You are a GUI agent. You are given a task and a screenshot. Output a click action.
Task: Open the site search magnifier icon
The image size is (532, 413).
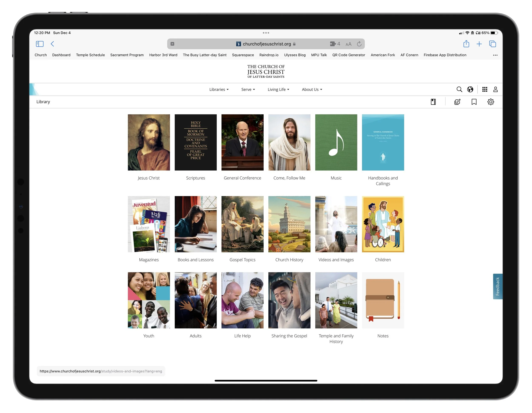459,89
